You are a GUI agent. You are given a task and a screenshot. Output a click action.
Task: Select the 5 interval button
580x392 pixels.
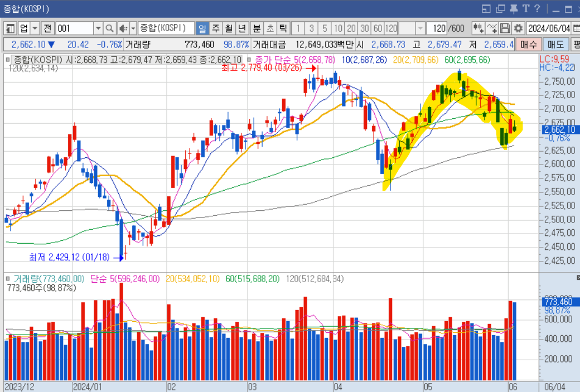[325, 28]
